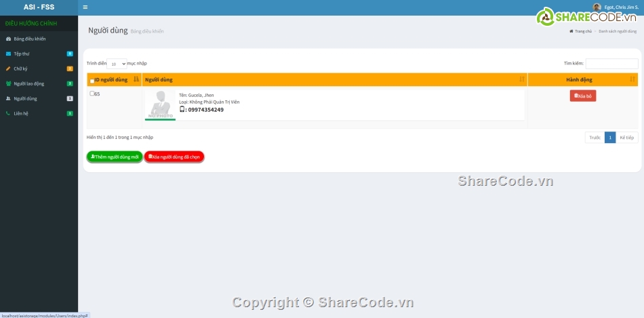
Task: Click the users icon beside sidebar Người dùng
Action: [x=8, y=98]
